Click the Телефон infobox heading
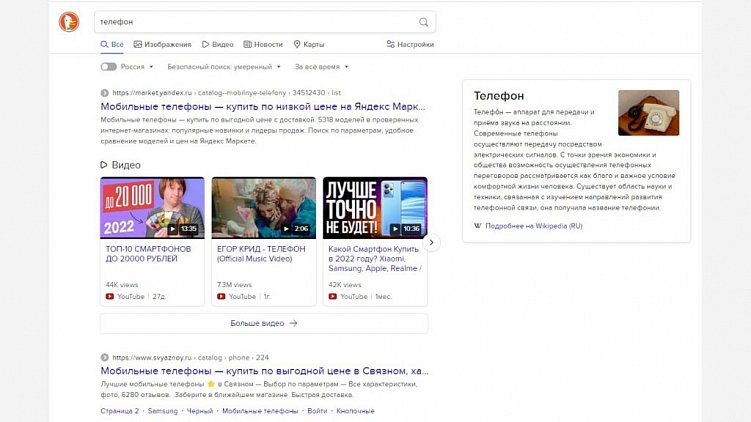 (x=499, y=96)
